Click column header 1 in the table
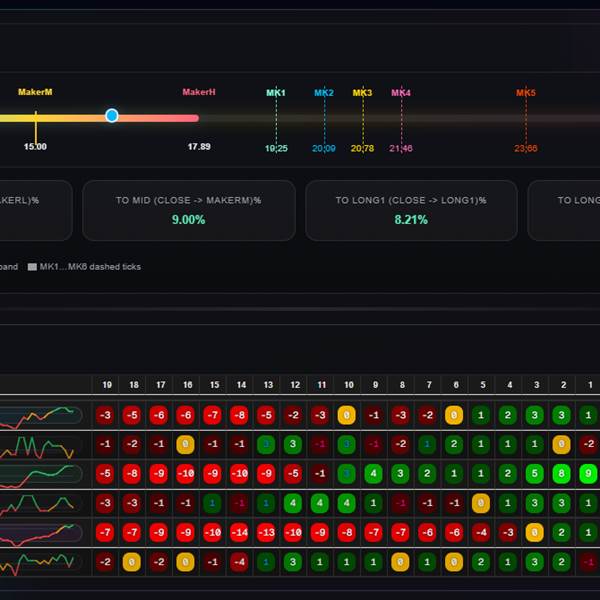This screenshot has width=600, height=600. point(590,385)
